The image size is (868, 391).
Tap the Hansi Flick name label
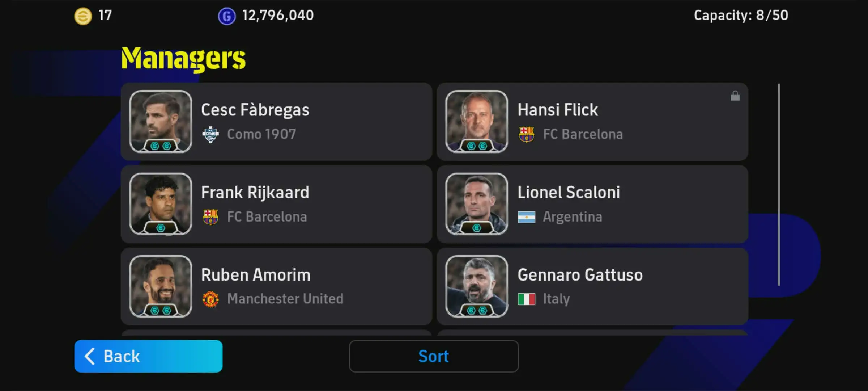[558, 110]
